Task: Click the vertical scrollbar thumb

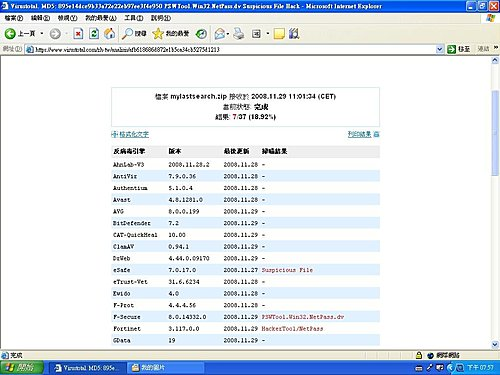Action: [495, 133]
